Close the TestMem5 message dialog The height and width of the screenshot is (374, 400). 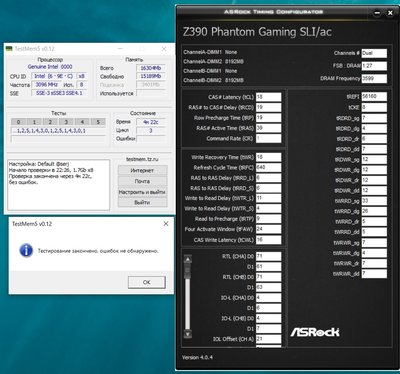[x=166, y=224]
